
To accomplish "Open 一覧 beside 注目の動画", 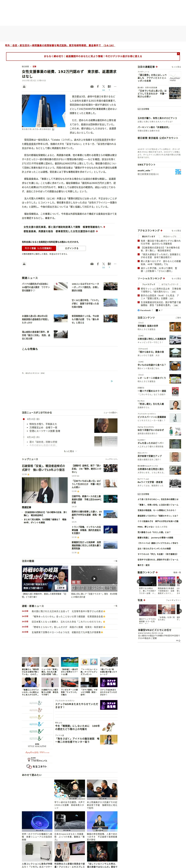I will (115, 561).
